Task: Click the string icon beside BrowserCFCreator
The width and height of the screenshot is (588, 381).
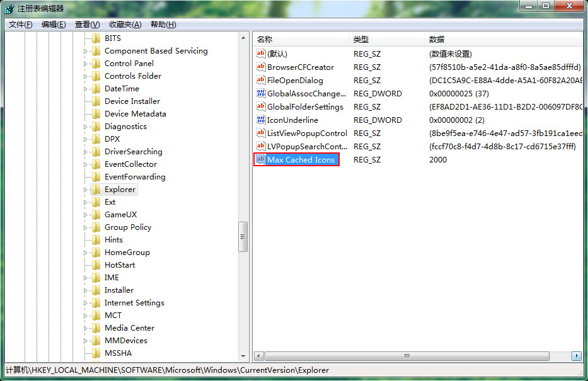Action: coord(261,67)
